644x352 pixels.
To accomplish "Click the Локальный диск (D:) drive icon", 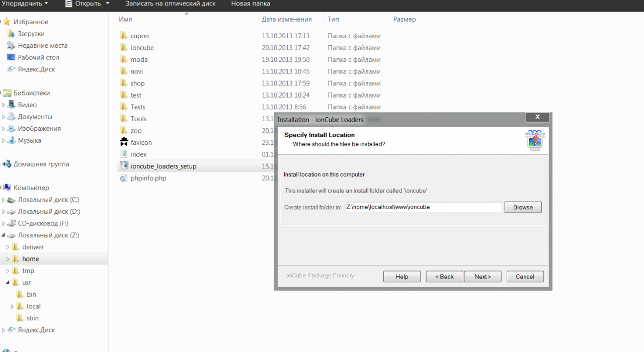I will [x=11, y=212].
